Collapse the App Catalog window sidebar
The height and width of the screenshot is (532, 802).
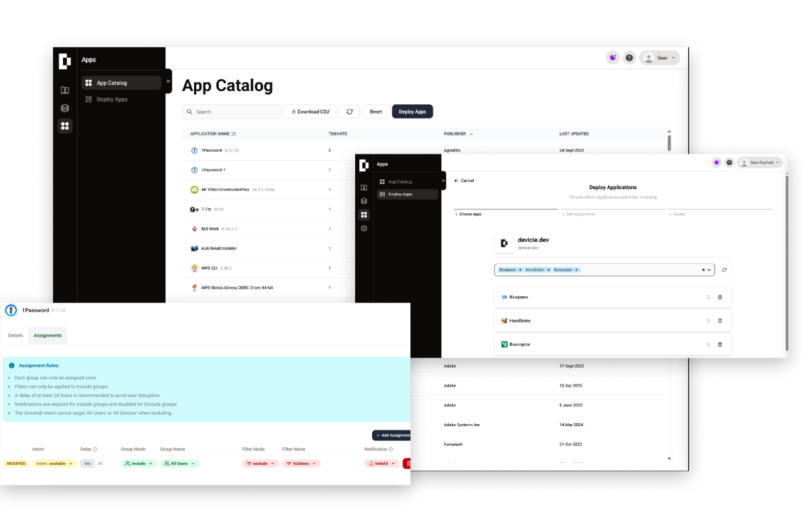click(x=168, y=80)
